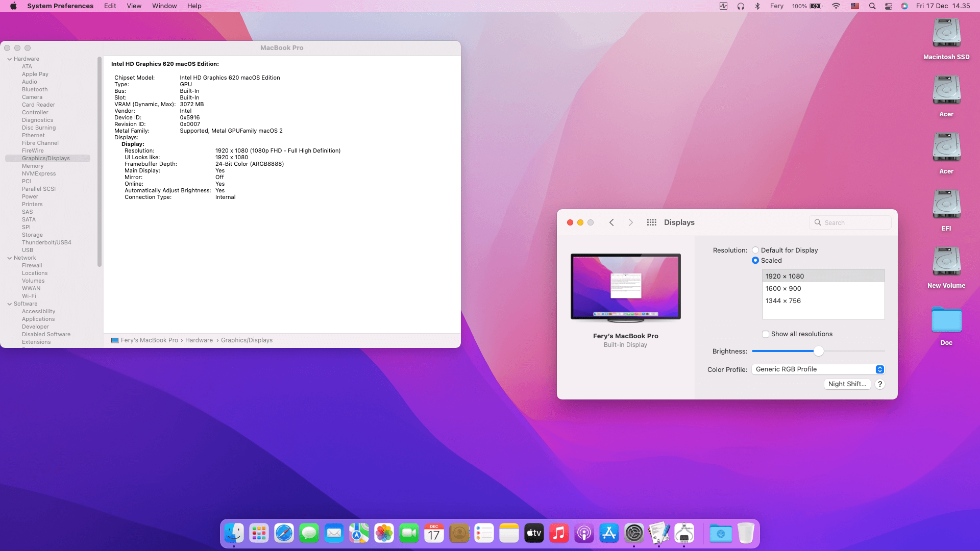Viewport: 980px width, 551px height.
Task: Launch the Podcasts app
Action: tap(584, 533)
